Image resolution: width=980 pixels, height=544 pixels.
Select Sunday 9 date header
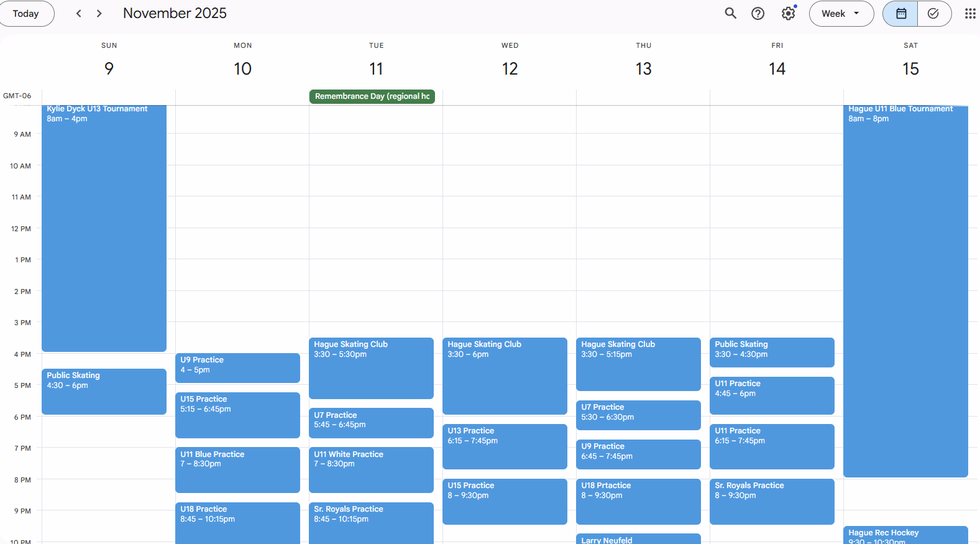109,68
